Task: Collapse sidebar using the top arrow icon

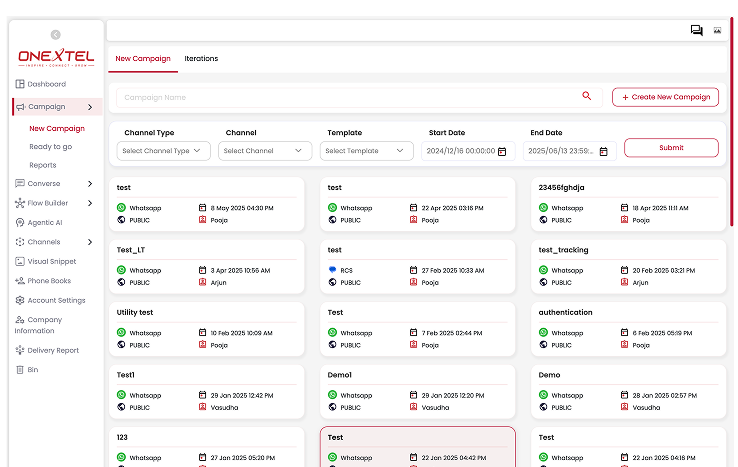Action: pos(55,35)
